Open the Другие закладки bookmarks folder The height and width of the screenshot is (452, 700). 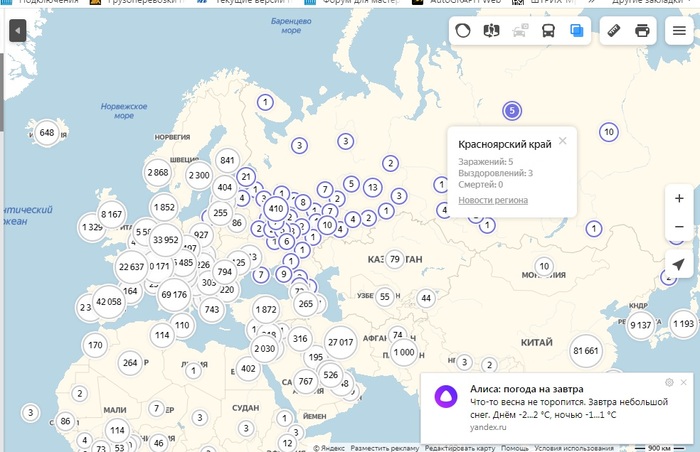click(x=660, y=3)
